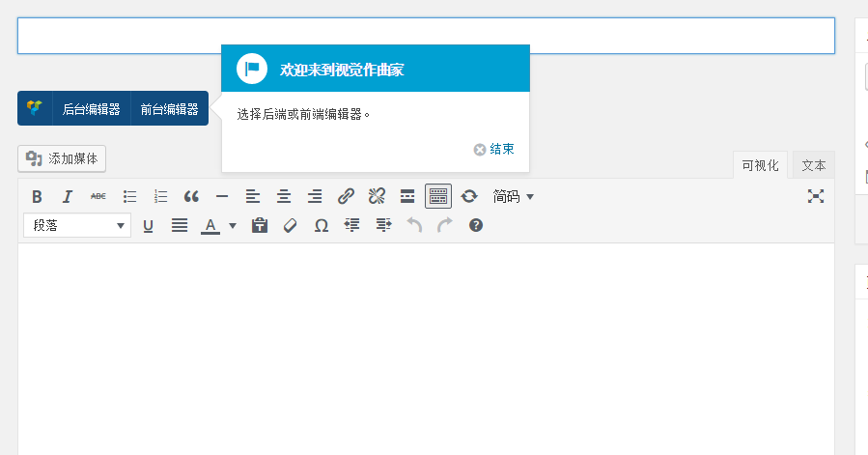Toggle bold formatting
This screenshot has width=868, height=455.
[x=37, y=196]
